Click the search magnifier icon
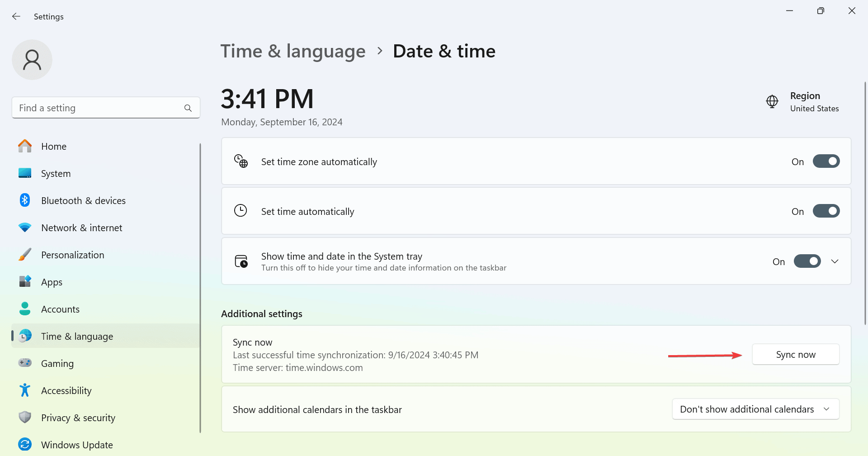Image resolution: width=868 pixels, height=456 pixels. point(188,108)
